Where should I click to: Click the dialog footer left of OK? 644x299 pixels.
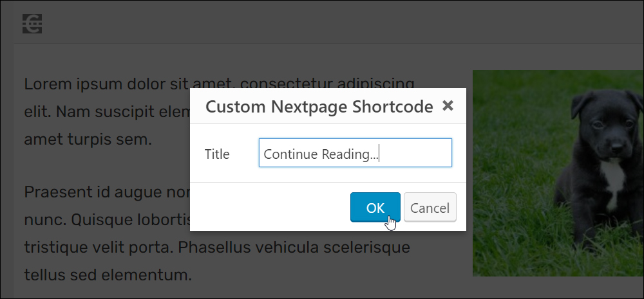tap(270, 206)
